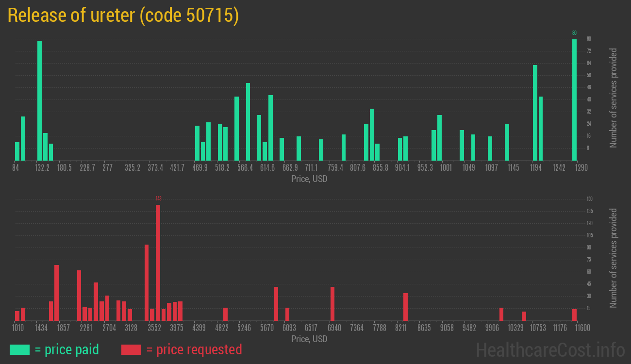Click the red bar labeled 143
The width and height of the screenshot is (631, 364).
pyautogui.click(x=158, y=262)
